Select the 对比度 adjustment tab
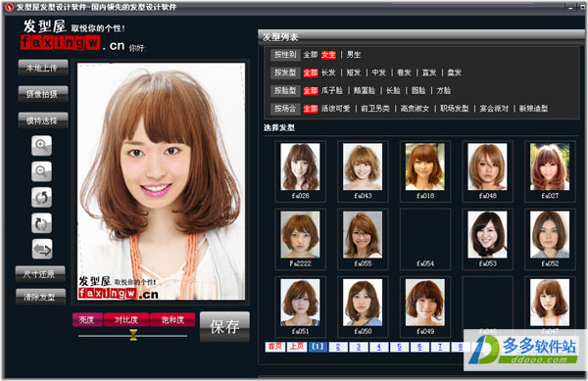This screenshot has height=381, width=588. pyautogui.click(x=126, y=319)
